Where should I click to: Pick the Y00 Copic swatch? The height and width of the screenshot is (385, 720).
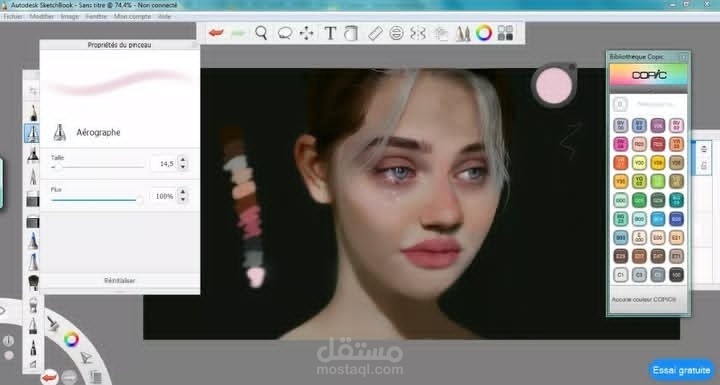(x=639, y=163)
